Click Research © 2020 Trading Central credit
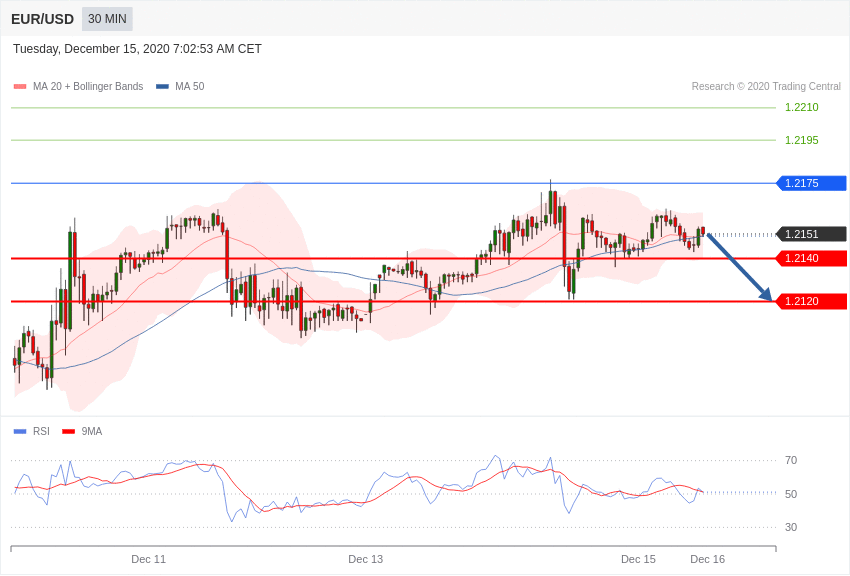The image size is (850, 576). pyautogui.click(x=766, y=87)
